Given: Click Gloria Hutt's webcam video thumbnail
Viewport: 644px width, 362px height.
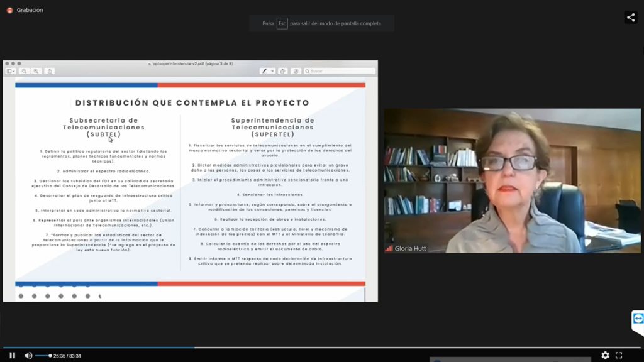Looking at the screenshot, I should [512, 180].
